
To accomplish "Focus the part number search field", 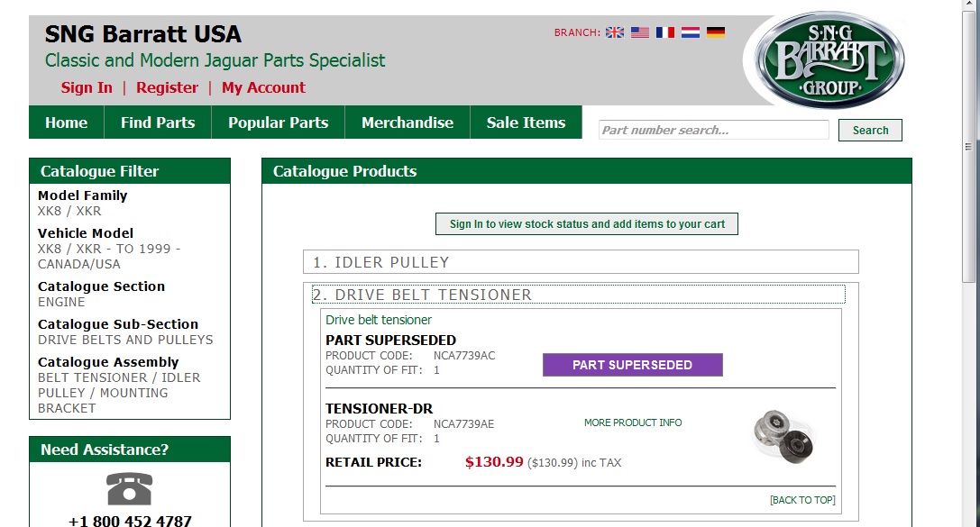I will click(714, 130).
